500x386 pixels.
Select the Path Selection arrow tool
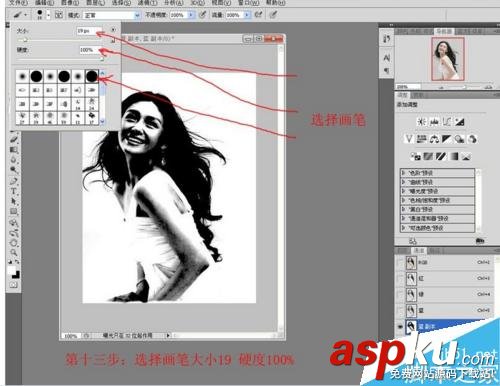click(14, 201)
